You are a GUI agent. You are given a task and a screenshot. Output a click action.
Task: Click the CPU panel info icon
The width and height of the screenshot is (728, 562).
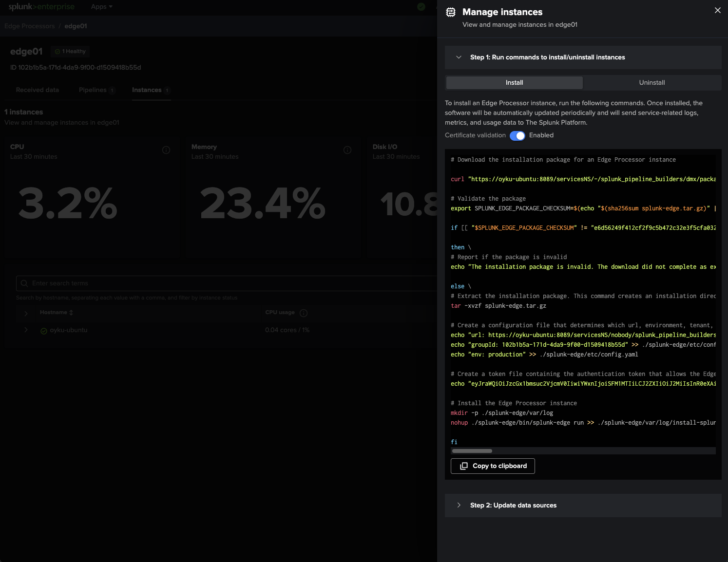click(x=166, y=150)
